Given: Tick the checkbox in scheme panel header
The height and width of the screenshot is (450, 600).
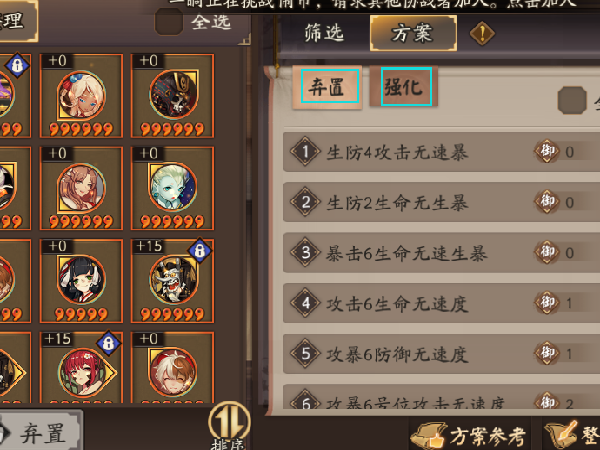Looking at the screenshot, I should tap(572, 100).
